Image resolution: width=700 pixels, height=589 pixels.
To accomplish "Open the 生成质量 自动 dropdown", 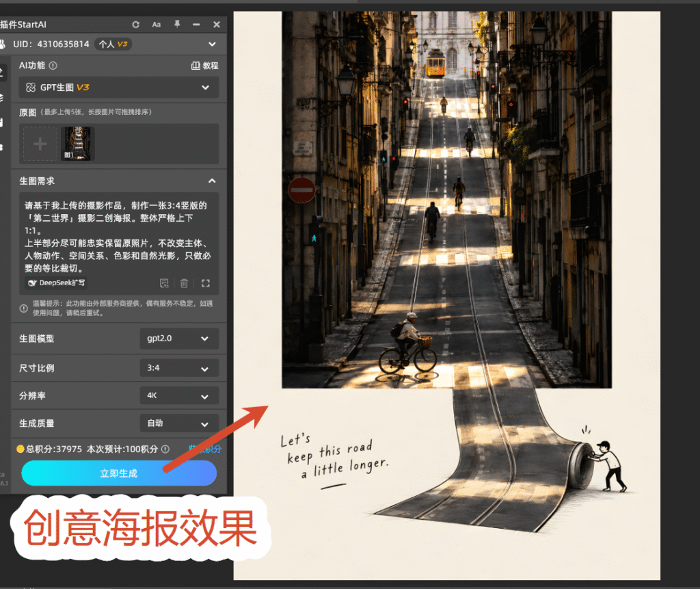I will click(179, 423).
